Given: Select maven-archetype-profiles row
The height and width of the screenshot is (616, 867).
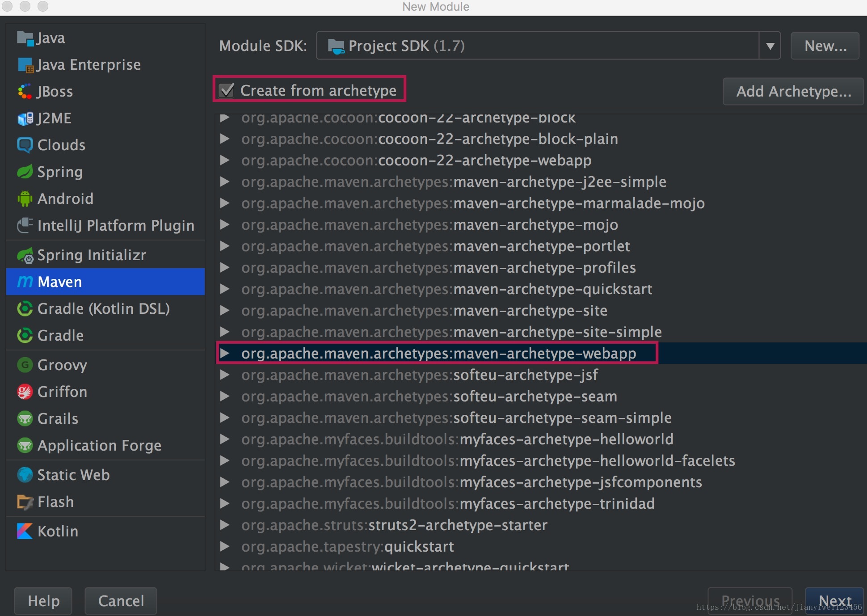Looking at the screenshot, I should 541,268.
